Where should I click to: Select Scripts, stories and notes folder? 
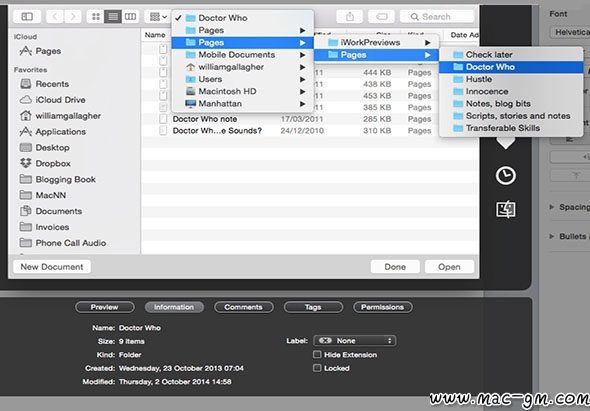[511, 116]
